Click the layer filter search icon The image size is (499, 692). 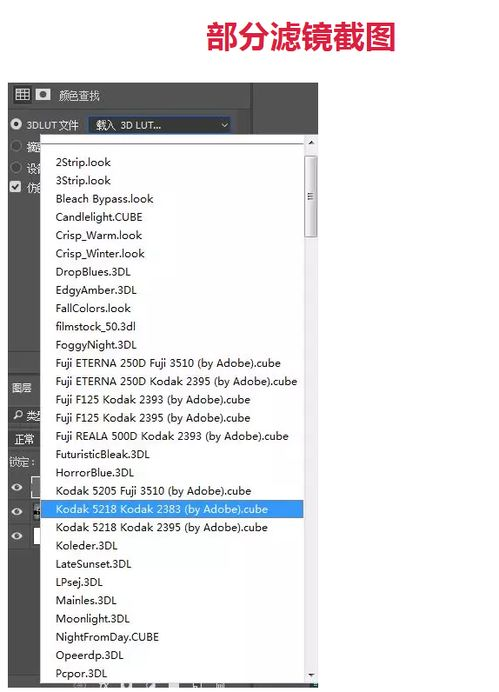point(18,414)
